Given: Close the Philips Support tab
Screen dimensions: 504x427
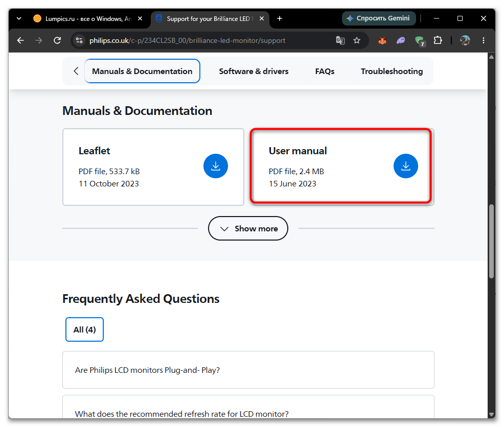Looking at the screenshot, I should pyautogui.click(x=262, y=18).
